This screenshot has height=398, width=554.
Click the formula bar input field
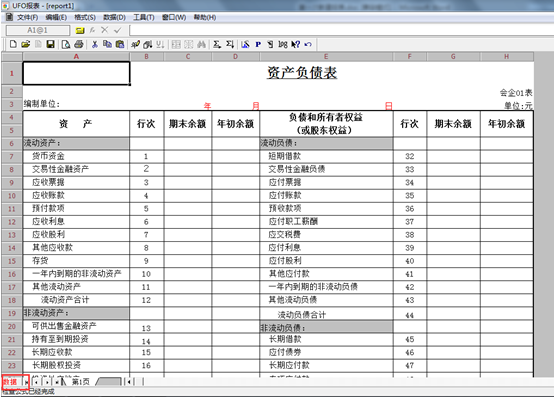pos(341,30)
